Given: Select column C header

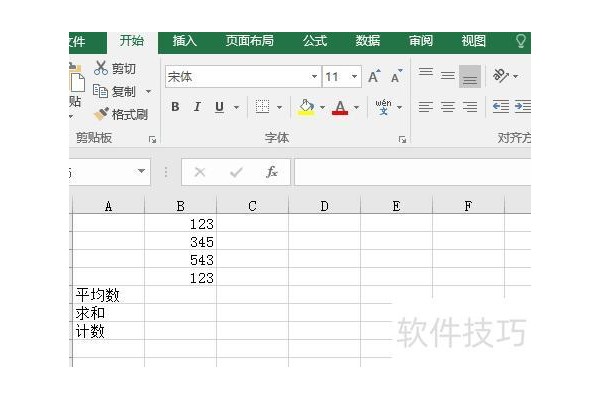Looking at the screenshot, I should 252,207.
